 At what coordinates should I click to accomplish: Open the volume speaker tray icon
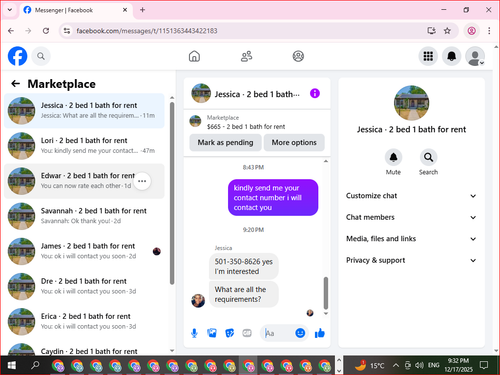point(419,365)
